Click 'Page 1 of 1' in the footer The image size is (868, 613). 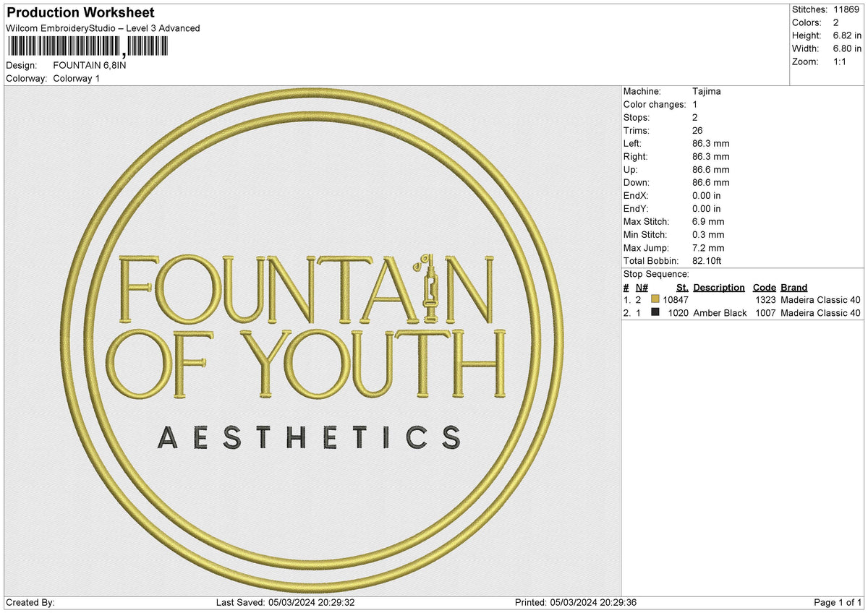(838, 602)
